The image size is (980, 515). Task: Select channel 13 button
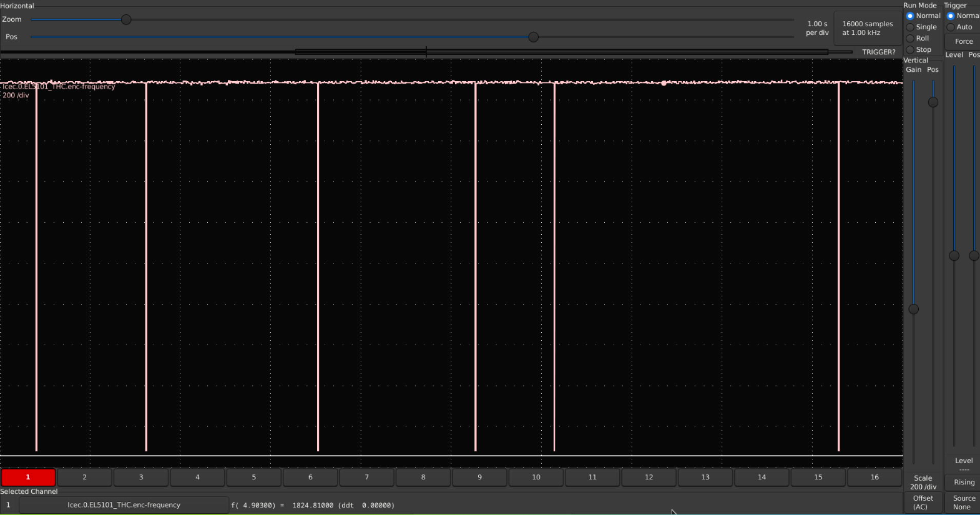coord(705,477)
